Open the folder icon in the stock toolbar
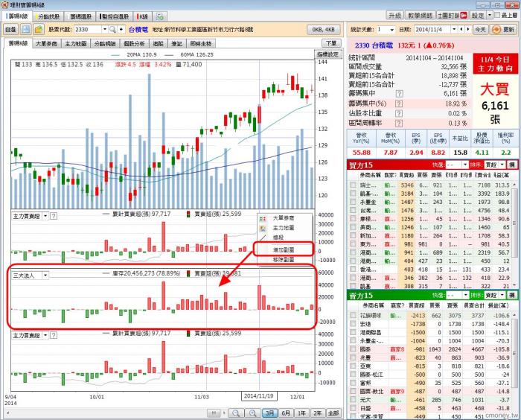This screenshot has height=420, width=521. [x=38, y=30]
